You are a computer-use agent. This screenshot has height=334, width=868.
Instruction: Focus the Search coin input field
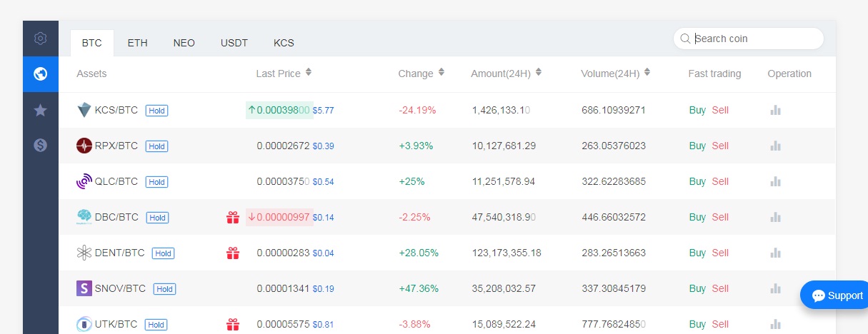(x=749, y=39)
